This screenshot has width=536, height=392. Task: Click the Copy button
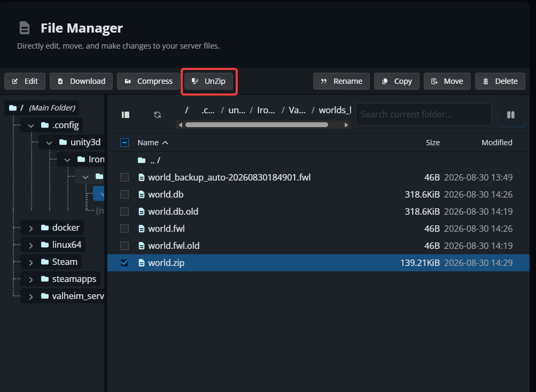coord(397,81)
